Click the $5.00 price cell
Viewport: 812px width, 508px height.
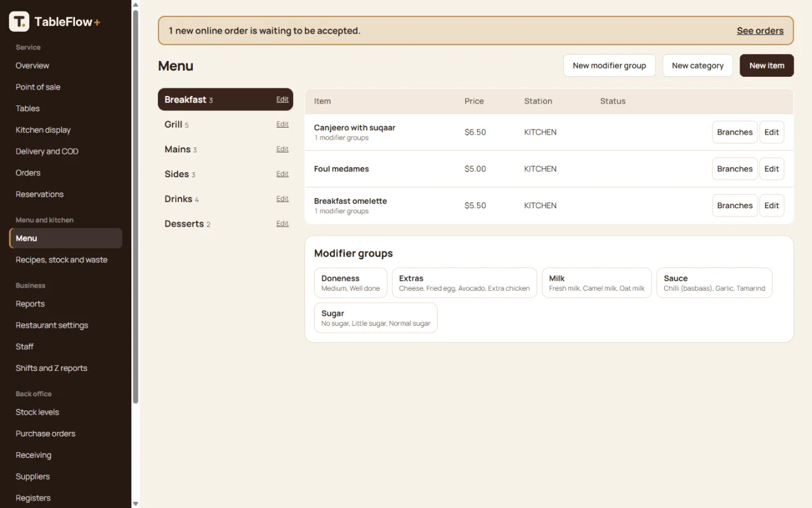(x=475, y=169)
